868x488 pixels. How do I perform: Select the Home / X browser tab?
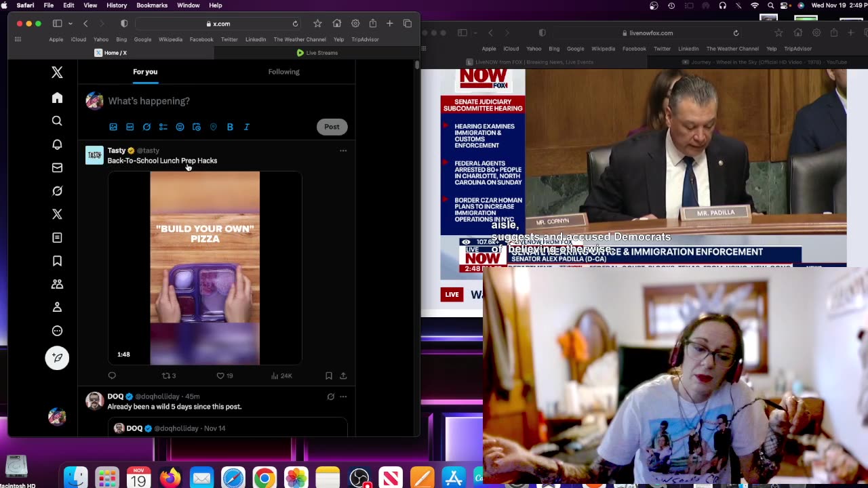click(x=111, y=53)
